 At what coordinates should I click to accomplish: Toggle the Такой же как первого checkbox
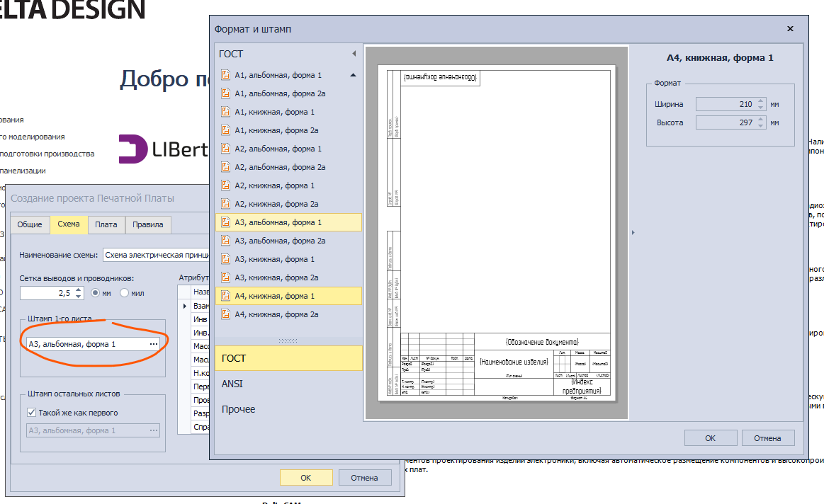point(31,413)
